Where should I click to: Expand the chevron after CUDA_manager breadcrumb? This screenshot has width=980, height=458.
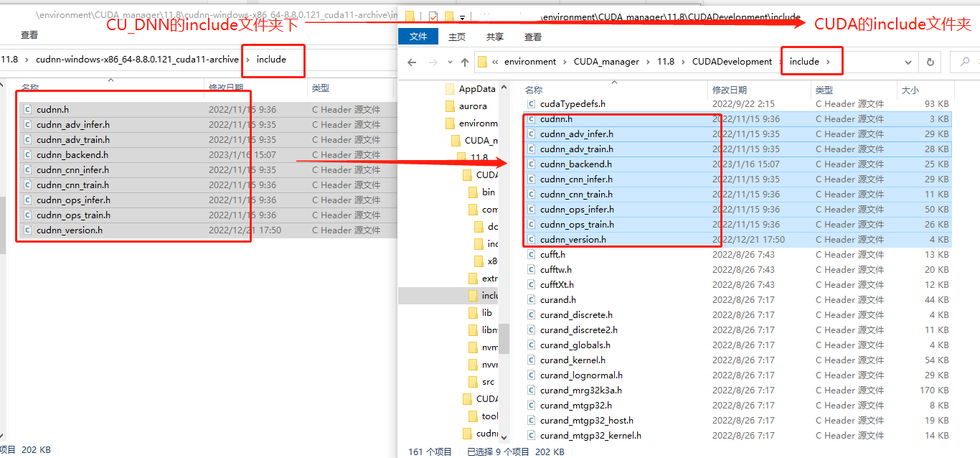[x=649, y=62]
